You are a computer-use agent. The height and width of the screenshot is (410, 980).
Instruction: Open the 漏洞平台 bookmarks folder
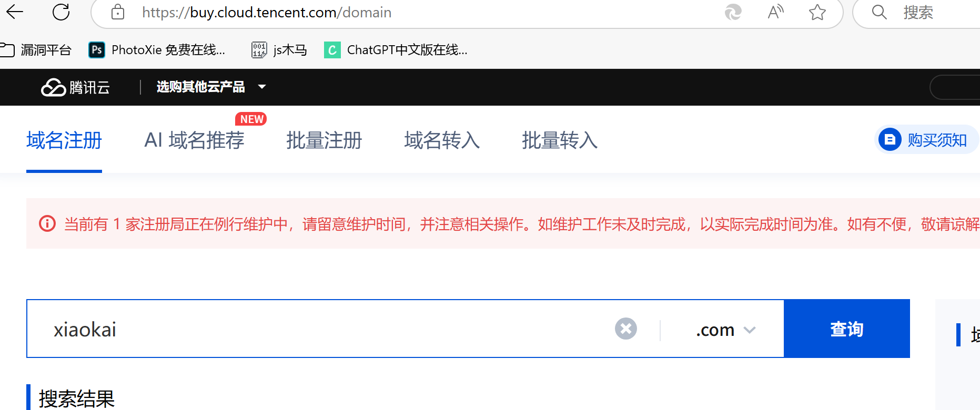click(37, 50)
